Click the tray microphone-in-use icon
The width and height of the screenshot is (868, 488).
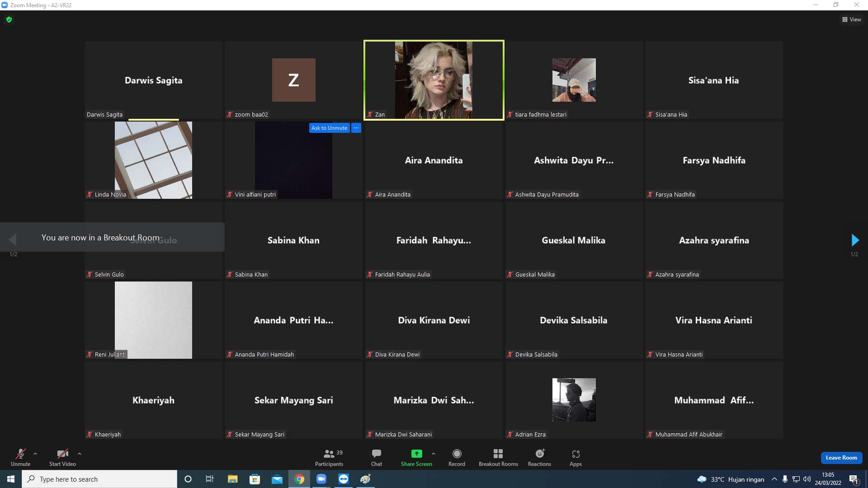(785, 479)
